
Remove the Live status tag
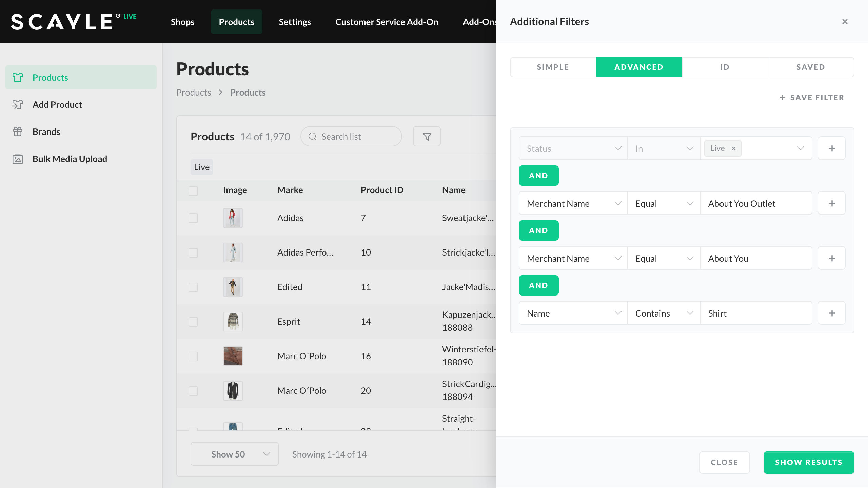734,148
